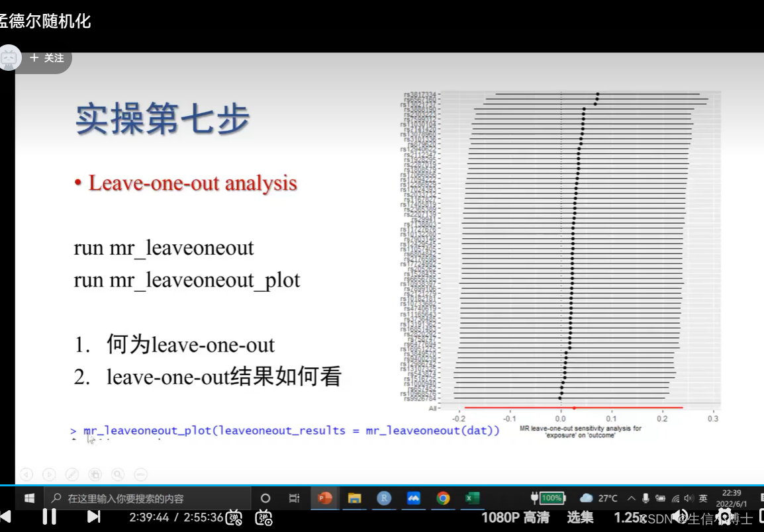Screen dimensions: 764x532
Task: Open Google Chrome from the taskbar
Action: 443,498
